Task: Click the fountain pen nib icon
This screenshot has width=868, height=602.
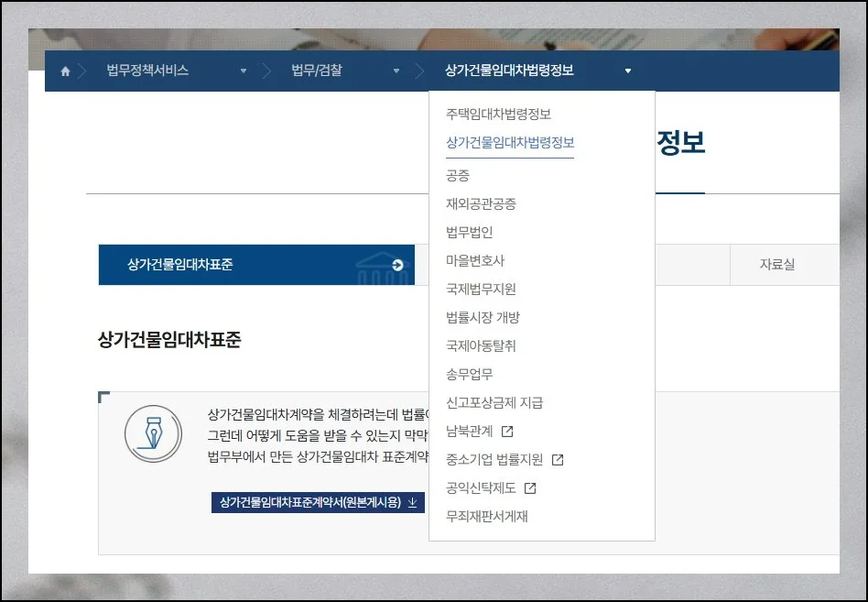Action: click(153, 433)
